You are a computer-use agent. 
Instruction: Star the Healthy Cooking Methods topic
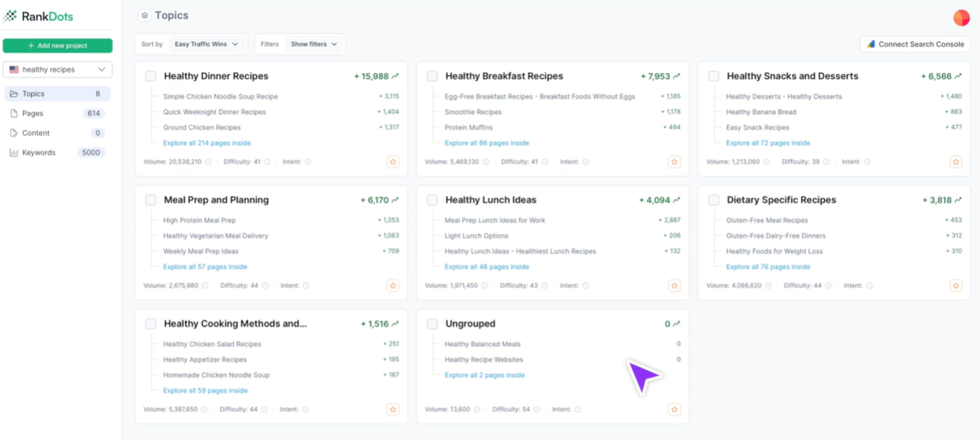(x=393, y=410)
